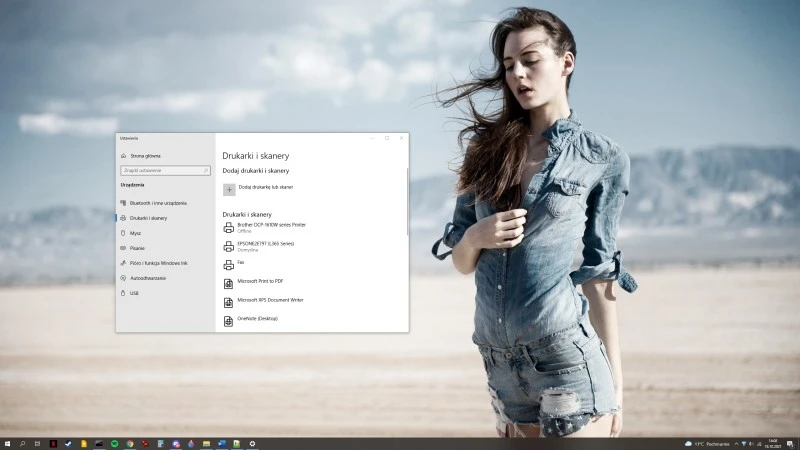Open Spotify from the taskbar
Screen dimensions: 800x450
[115, 444]
